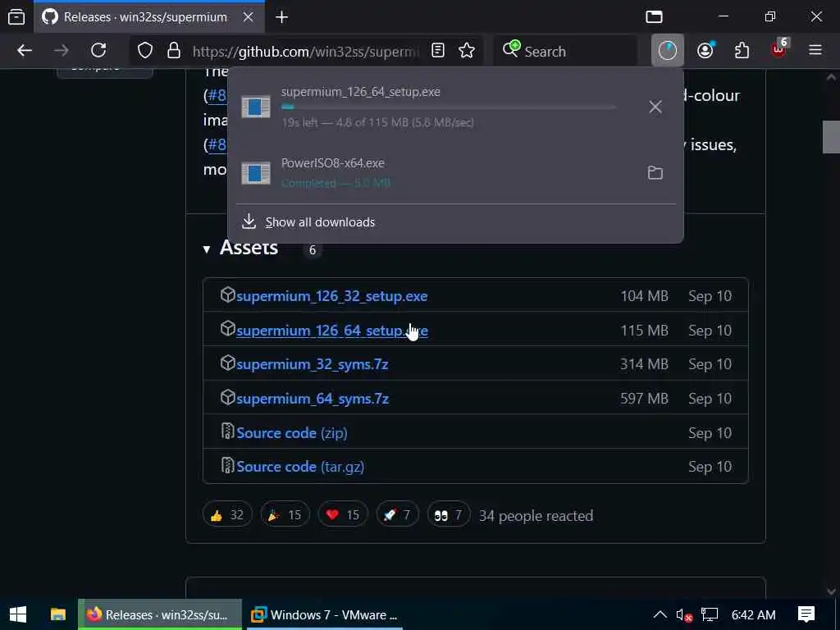
Task: Open the Firefox hamburger application menu
Action: click(815, 50)
